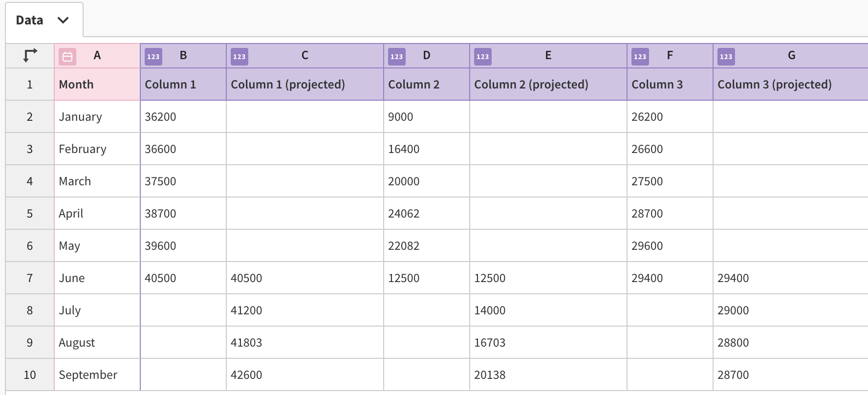Click the cell with value 41200

305,310
